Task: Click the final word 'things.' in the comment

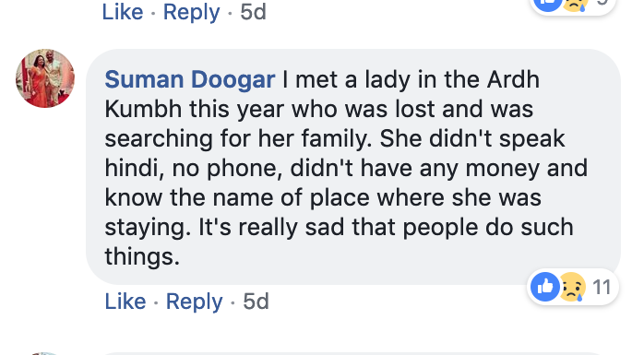Action: 142,256
